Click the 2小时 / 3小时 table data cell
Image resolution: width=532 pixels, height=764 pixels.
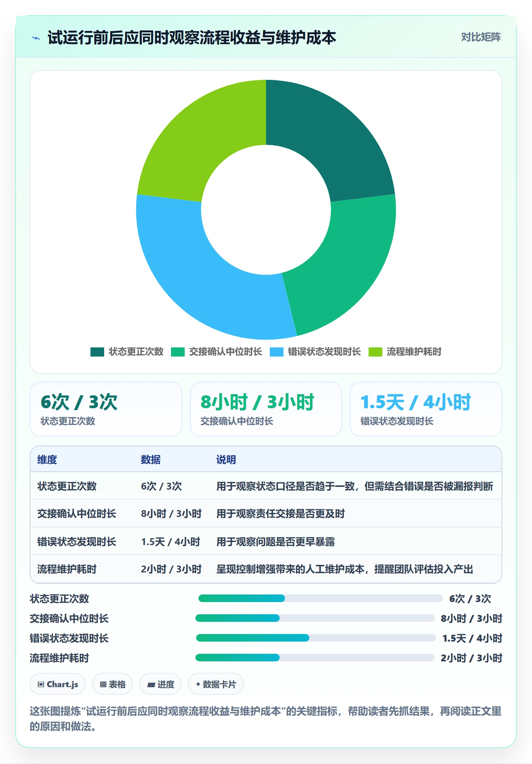click(171, 569)
